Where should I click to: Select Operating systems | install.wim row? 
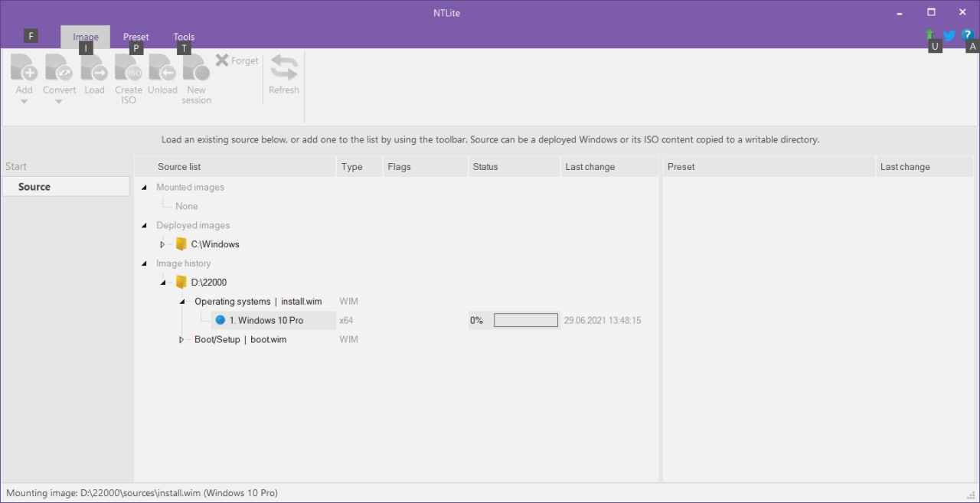[258, 302]
